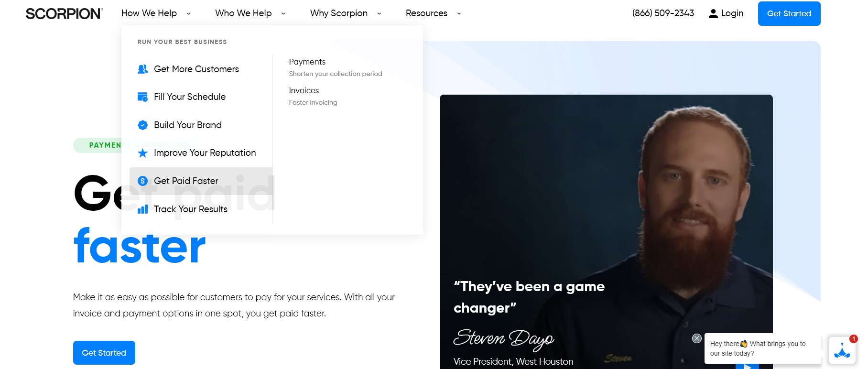Click the RUN YOUR BEST BUSINESS heading
The image size is (868, 369).
coord(182,42)
